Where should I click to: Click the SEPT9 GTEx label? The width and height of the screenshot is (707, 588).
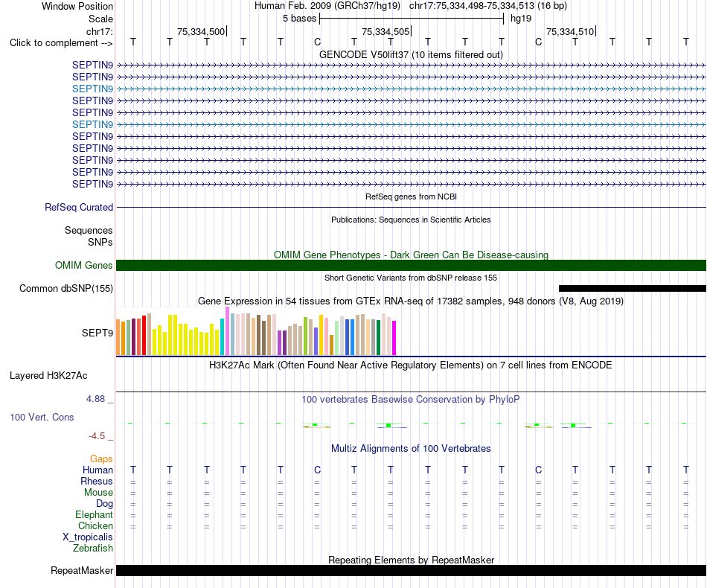pos(97,333)
